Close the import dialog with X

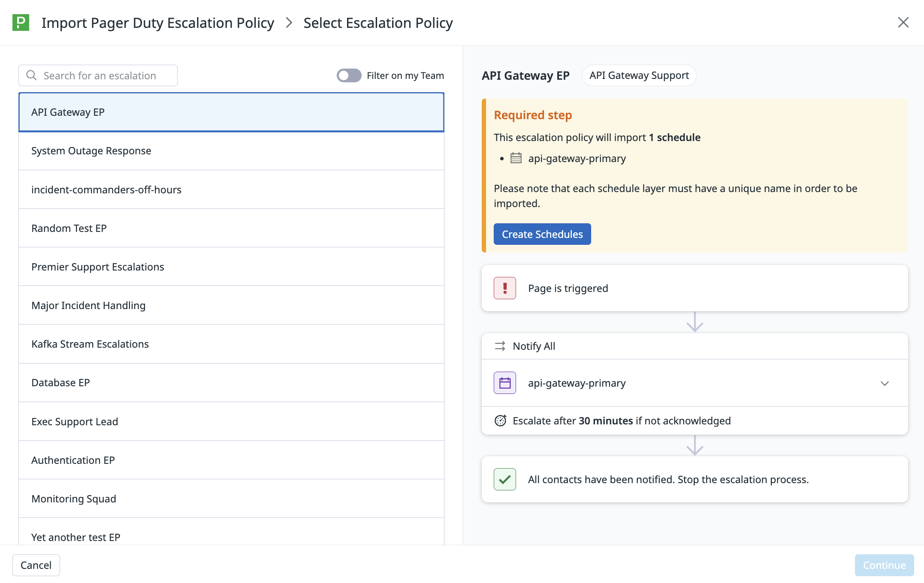(903, 23)
